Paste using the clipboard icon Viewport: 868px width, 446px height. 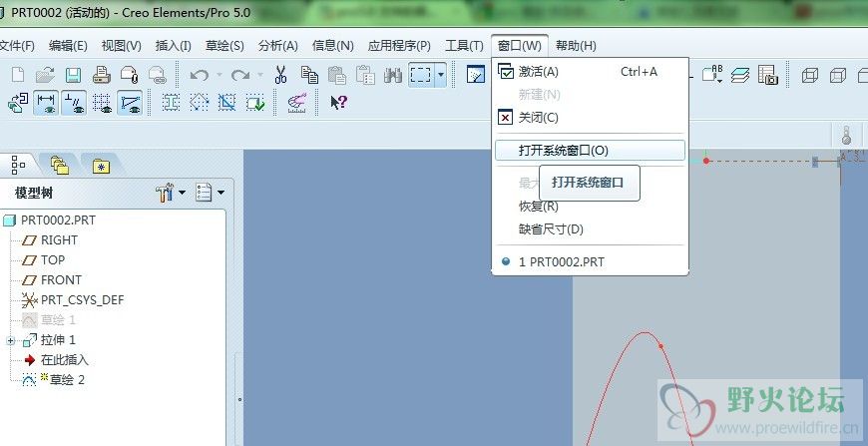pyautogui.click(x=337, y=75)
